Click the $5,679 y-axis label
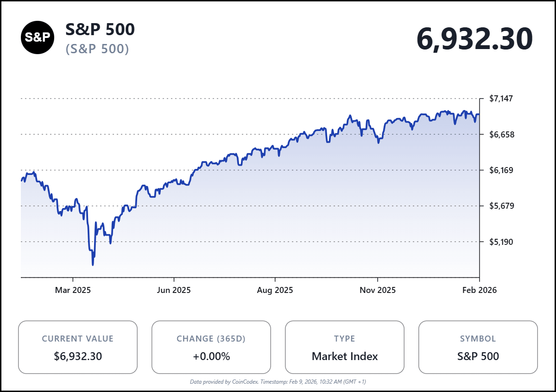 pos(501,206)
